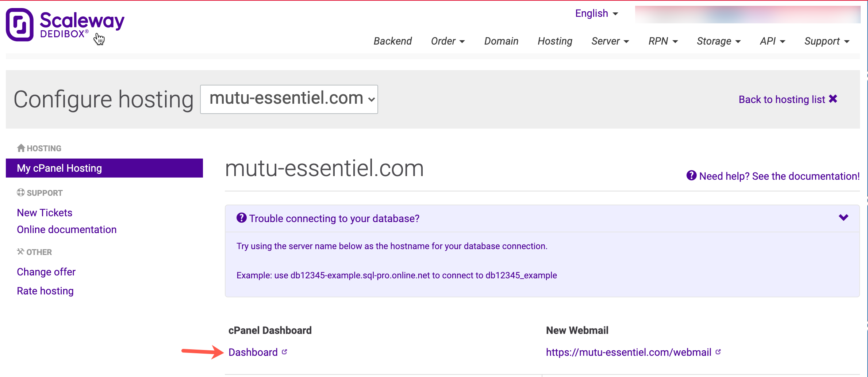Click the house icon next to HOSTING heading
Image resolution: width=868 pixels, height=377 pixels.
(x=21, y=148)
